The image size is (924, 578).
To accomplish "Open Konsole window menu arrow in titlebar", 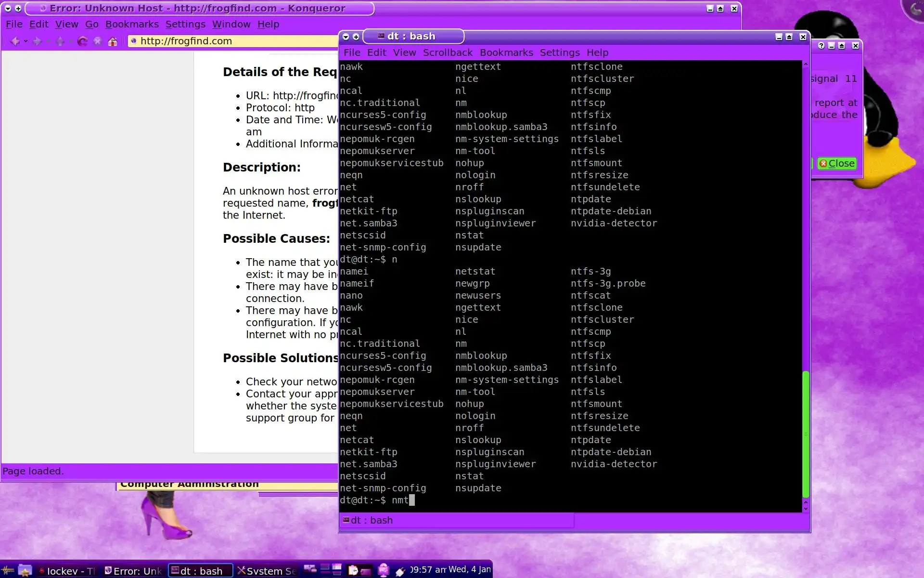I will click(346, 37).
